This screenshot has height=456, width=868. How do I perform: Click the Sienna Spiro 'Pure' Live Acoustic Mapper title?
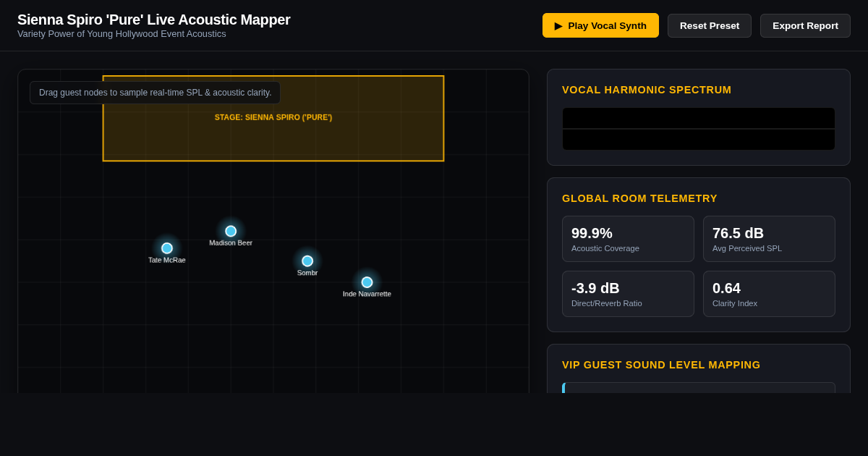click(x=154, y=20)
